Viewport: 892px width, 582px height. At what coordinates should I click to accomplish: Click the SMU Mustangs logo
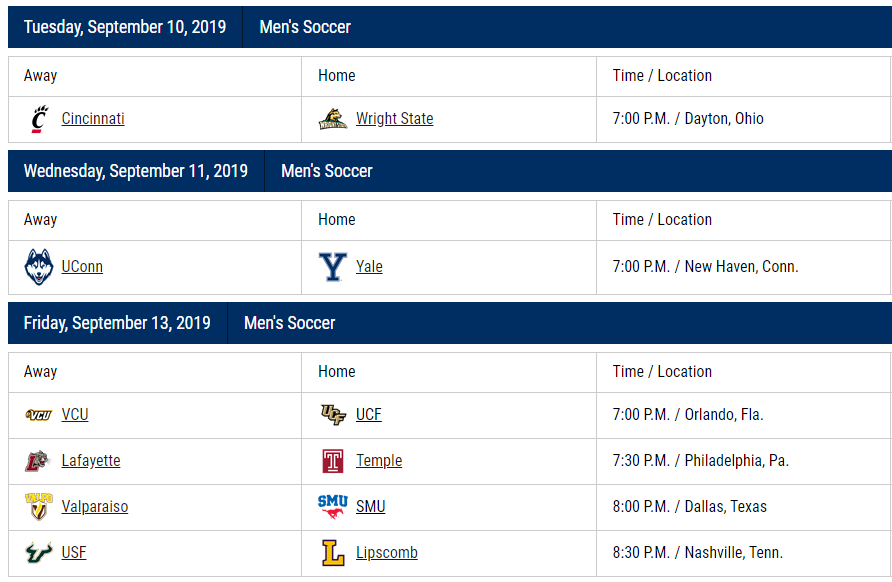pyautogui.click(x=333, y=506)
